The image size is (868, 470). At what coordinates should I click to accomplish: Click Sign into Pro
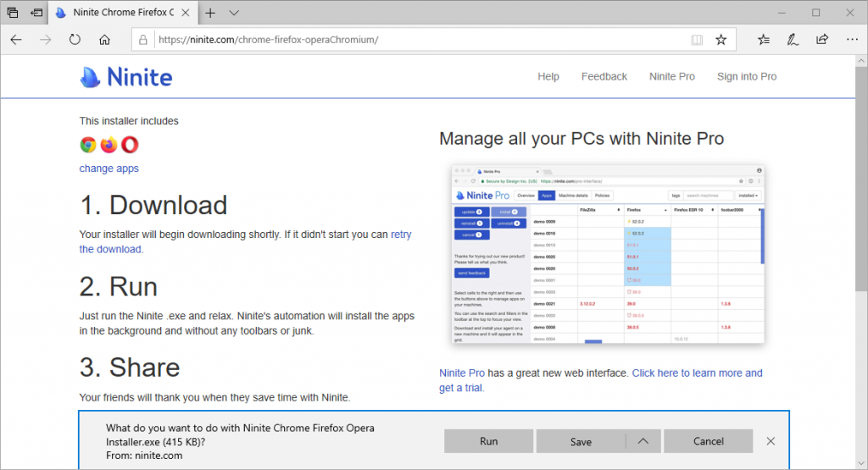point(747,77)
